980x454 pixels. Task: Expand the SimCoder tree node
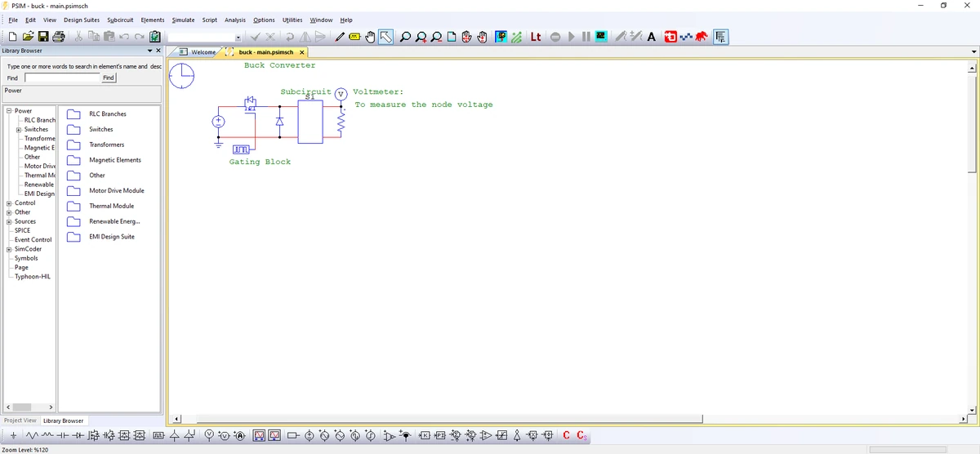click(x=8, y=249)
